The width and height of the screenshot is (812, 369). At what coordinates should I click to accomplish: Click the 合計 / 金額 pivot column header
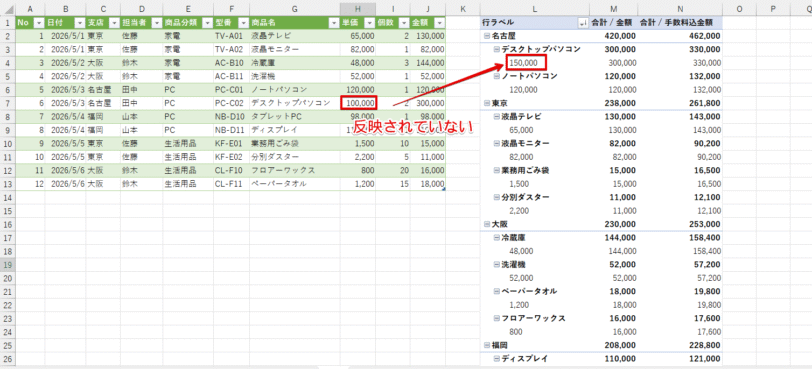pyautogui.click(x=614, y=23)
